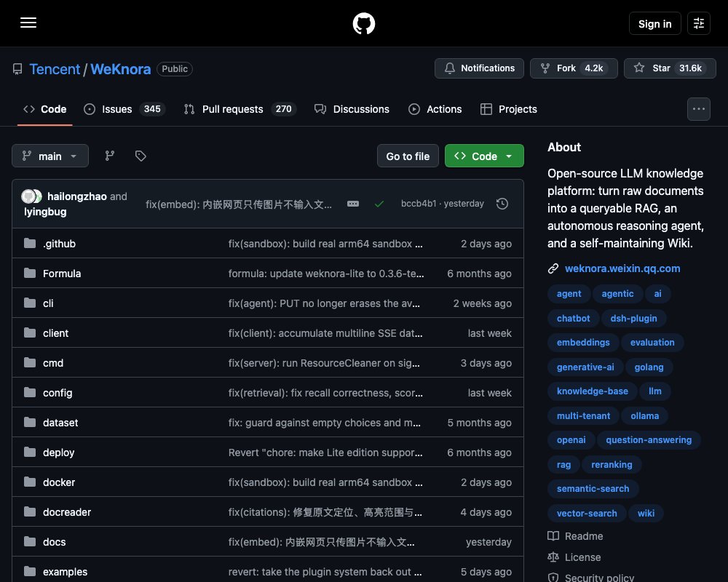Click the Sign in button

coord(654,23)
